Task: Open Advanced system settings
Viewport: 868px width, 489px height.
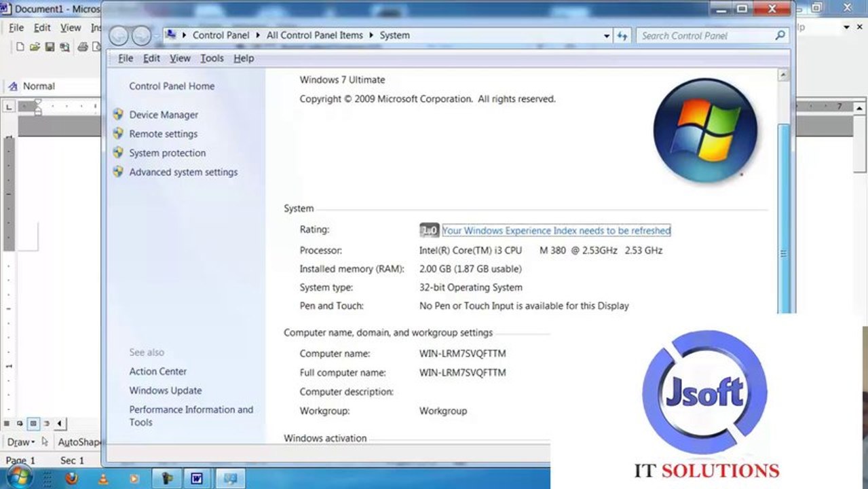Action: 183,172
